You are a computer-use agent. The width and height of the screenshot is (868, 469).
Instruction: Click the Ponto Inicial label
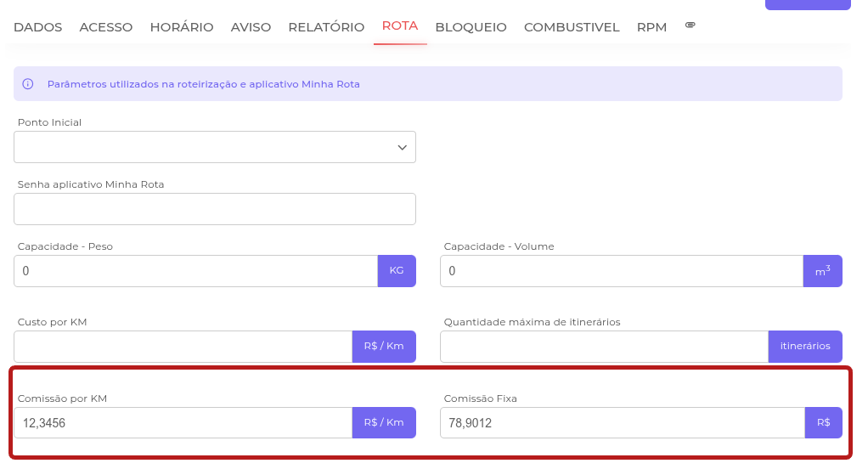tap(49, 122)
